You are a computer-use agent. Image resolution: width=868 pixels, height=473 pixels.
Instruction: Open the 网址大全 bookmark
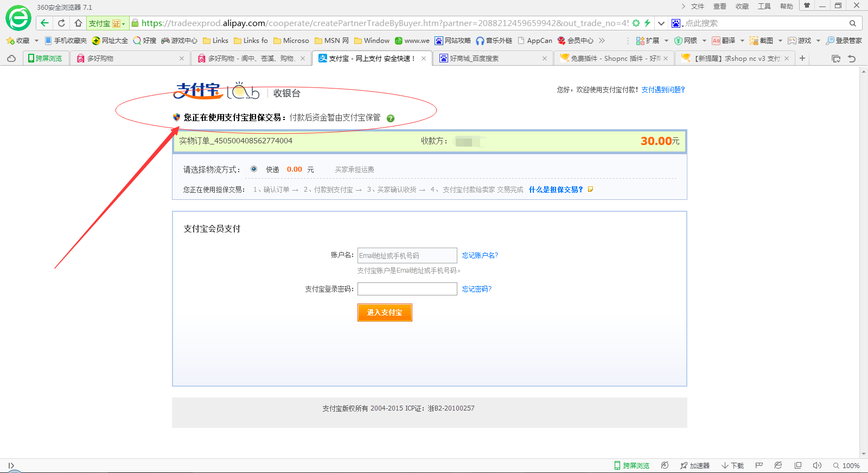[x=110, y=41]
